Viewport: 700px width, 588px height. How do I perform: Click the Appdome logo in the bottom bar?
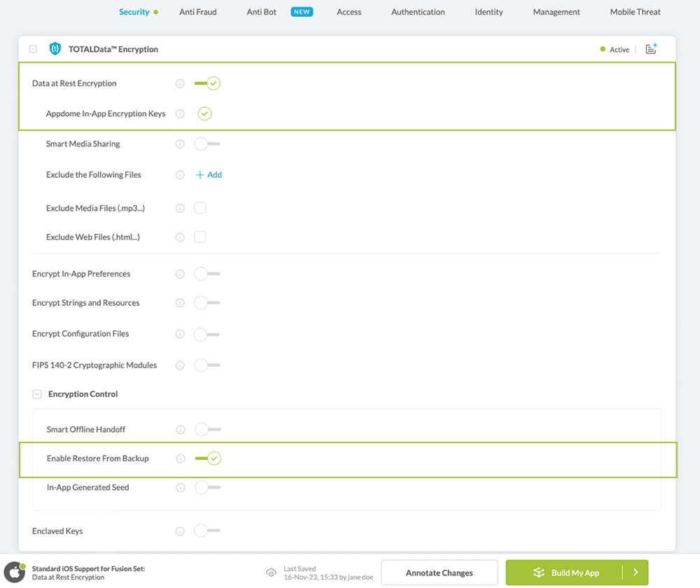15,572
